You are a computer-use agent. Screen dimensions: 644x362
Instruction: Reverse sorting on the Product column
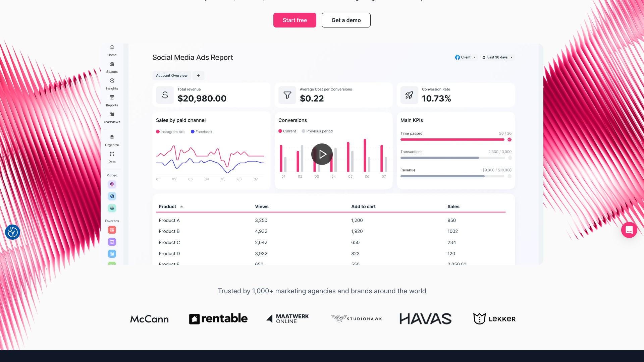(x=171, y=206)
